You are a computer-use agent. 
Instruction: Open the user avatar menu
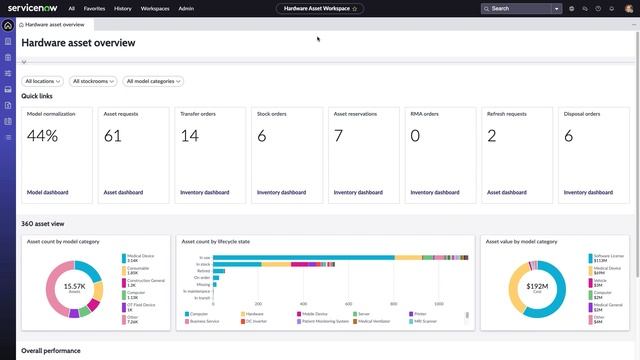pos(629,9)
